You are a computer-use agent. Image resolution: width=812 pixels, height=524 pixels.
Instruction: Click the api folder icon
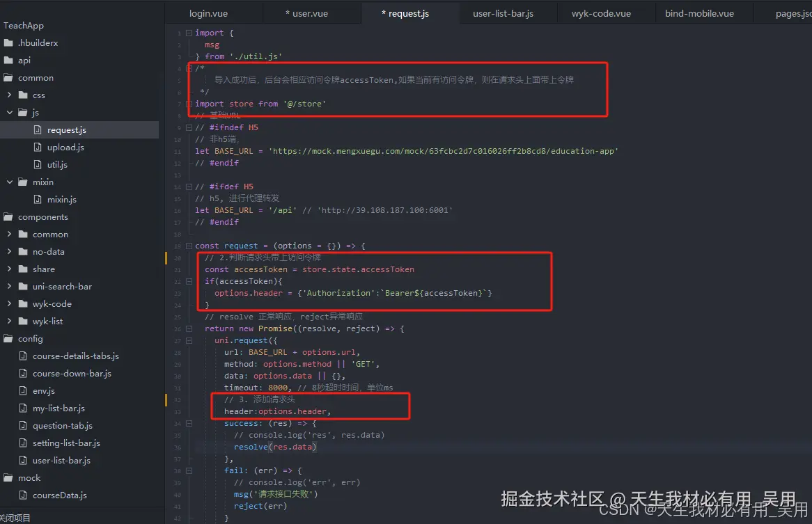click(x=9, y=60)
